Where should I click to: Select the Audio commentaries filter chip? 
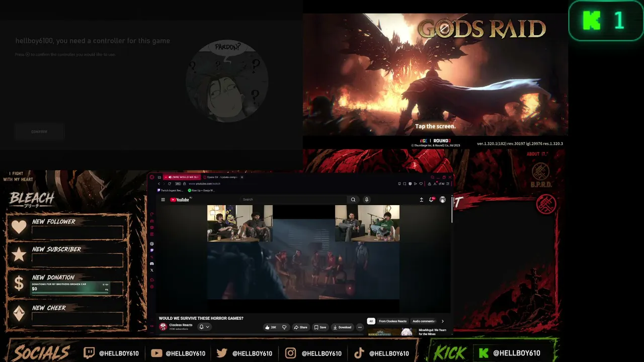[x=424, y=321]
